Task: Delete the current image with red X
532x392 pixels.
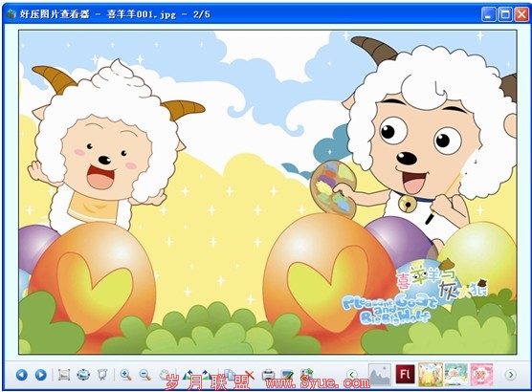Action: tap(249, 375)
